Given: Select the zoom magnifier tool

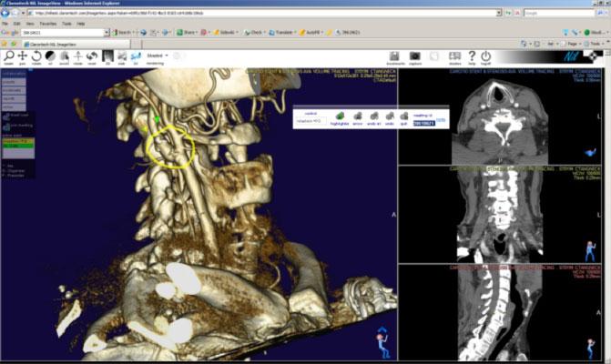Looking at the screenshot, I should (8, 57).
